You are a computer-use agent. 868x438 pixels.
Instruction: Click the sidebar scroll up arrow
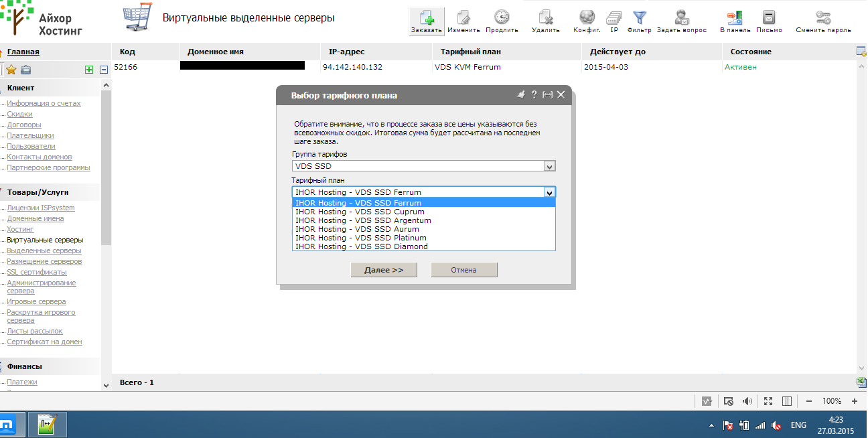106,85
